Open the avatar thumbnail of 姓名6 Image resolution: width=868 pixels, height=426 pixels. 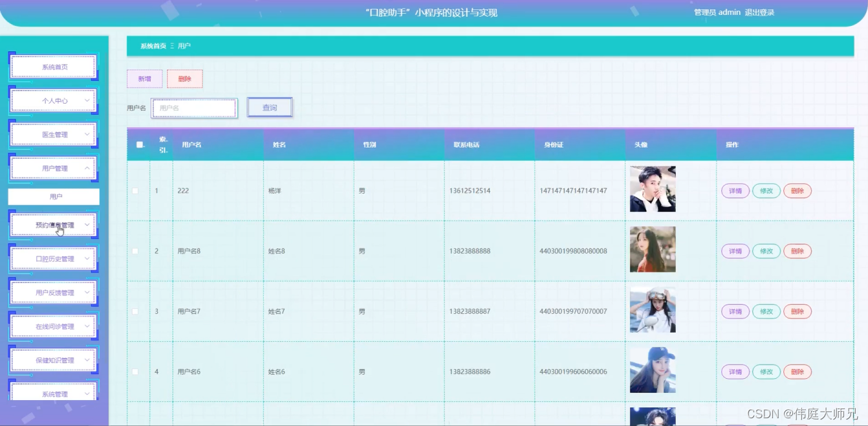tap(653, 370)
